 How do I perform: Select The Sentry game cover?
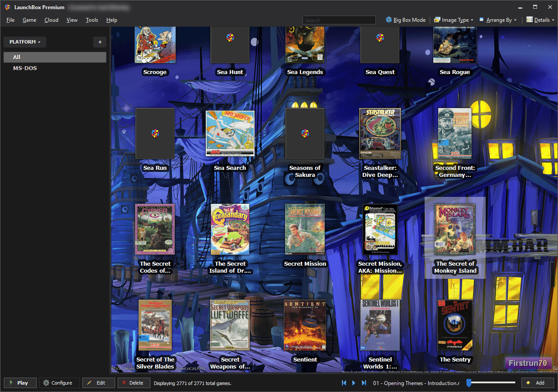tap(455, 325)
